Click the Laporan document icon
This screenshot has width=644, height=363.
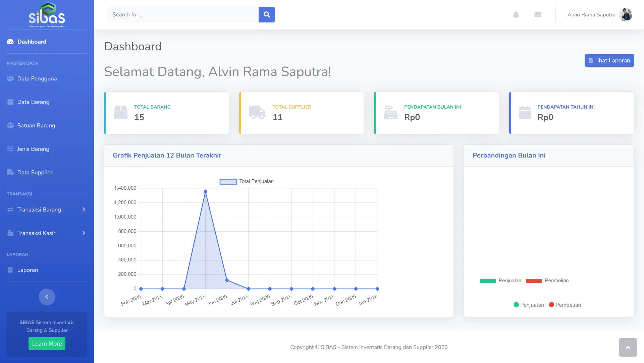[x=10, y=270]
